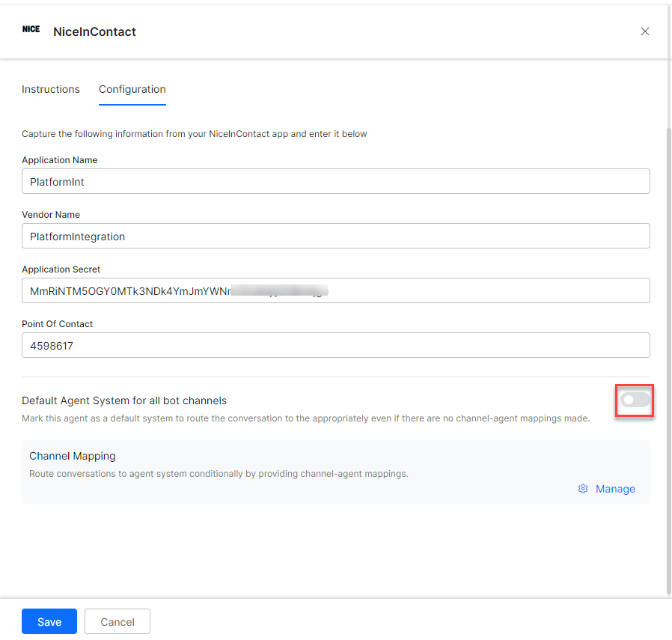Click the Point Of Contact field
672x640 pixels.
click(x=335, y=345)
